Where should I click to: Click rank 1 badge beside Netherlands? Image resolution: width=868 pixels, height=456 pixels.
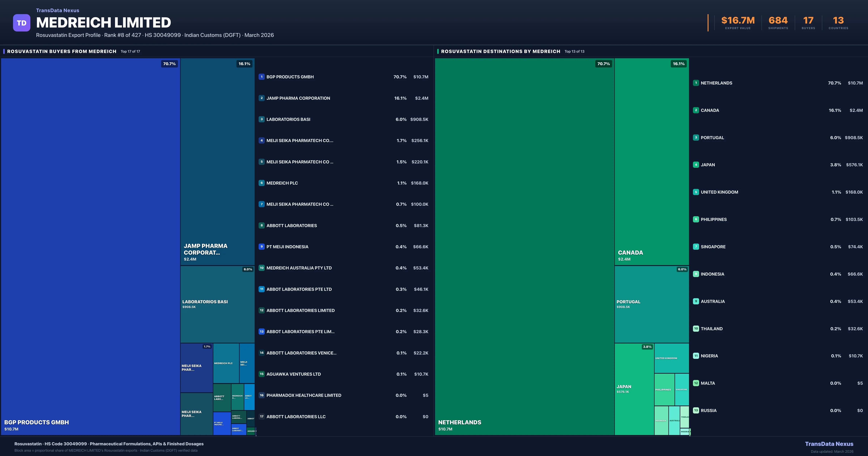pos(696,83)
